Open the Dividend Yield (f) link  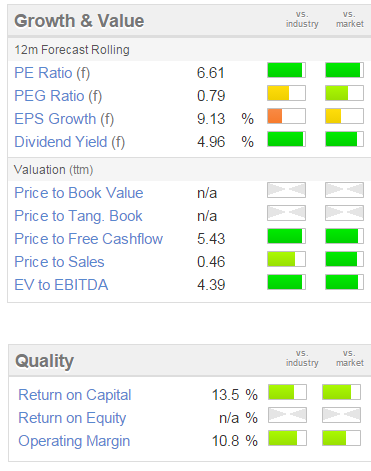tap(69, 142)
